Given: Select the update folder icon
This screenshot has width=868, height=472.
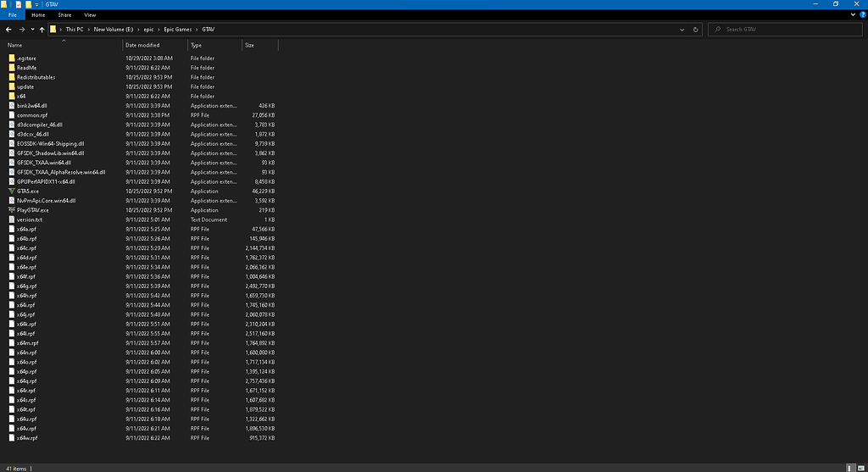Looking at the screenshot, I should (x=12, y=86).
